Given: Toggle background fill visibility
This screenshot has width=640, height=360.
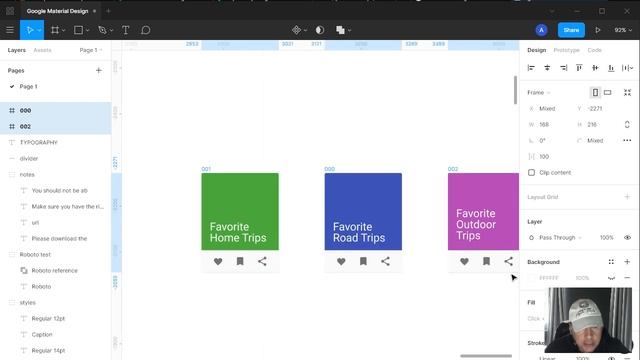Looking at the screenshot, I should 611,278.
